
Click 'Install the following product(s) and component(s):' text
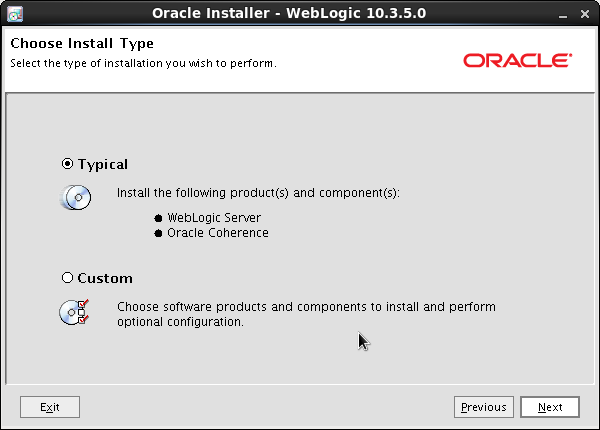tap(258, 193)
